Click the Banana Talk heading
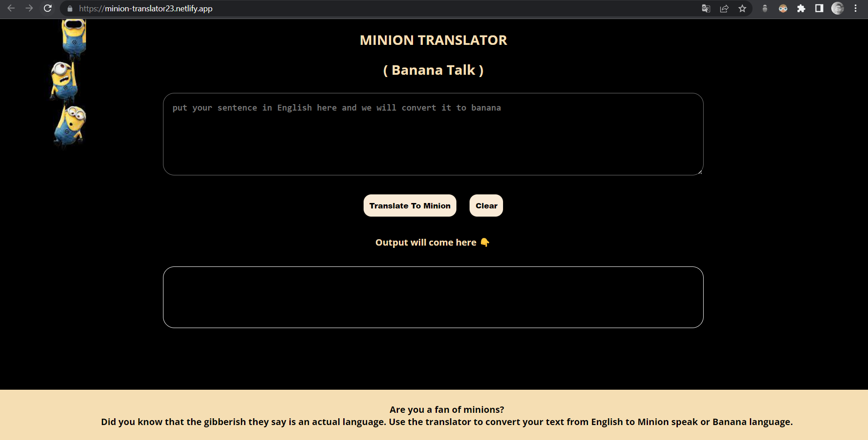The image size is (868, 440). 433,70
